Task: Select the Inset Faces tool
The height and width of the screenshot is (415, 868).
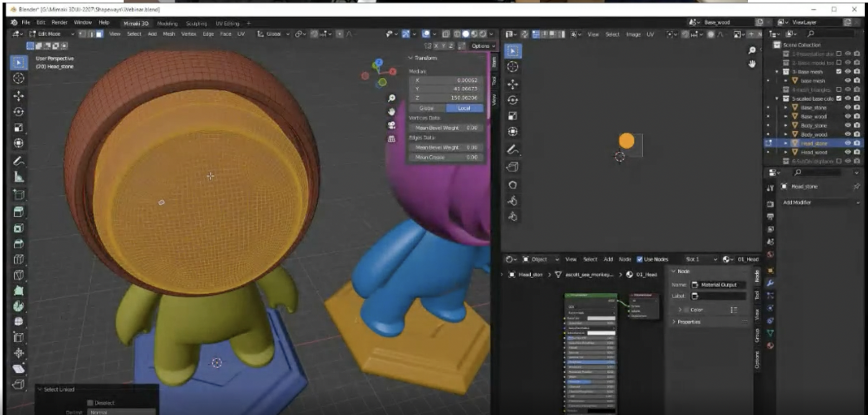Action: click(x=19, y=228)
